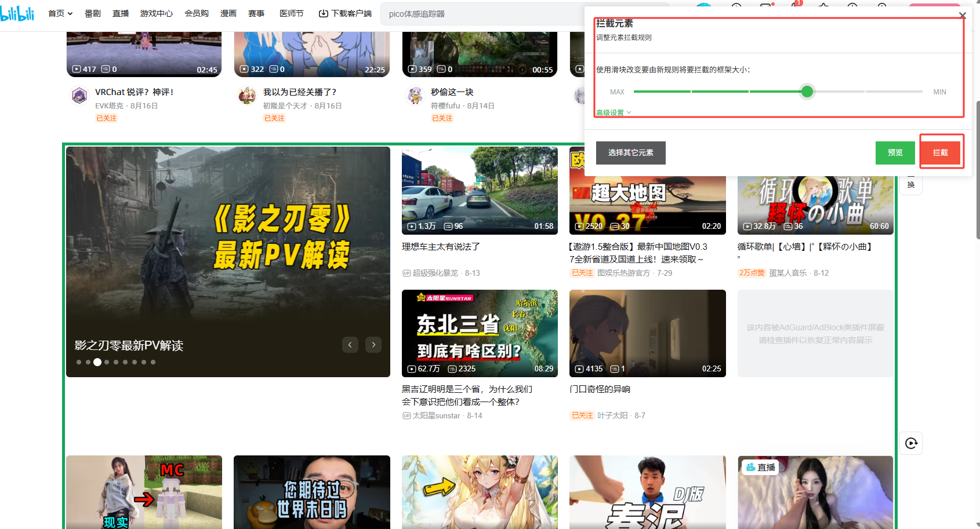Go to the next carousel slide arrow
Image resolution: width=980 pixels, height=529 pixels.
[373, 345]
